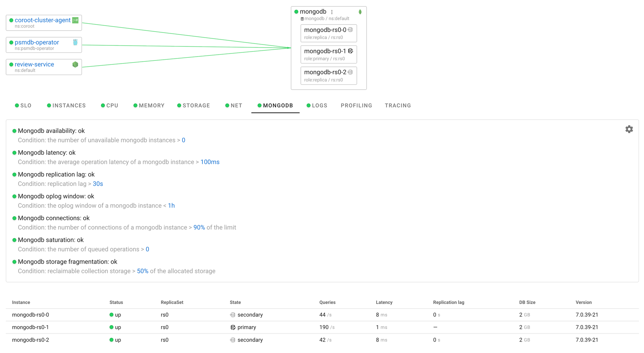Viewport: 644px width, 353px height.
Task: Click the DB Size column header
Action: pyautogui.click(x=527, y=302)
